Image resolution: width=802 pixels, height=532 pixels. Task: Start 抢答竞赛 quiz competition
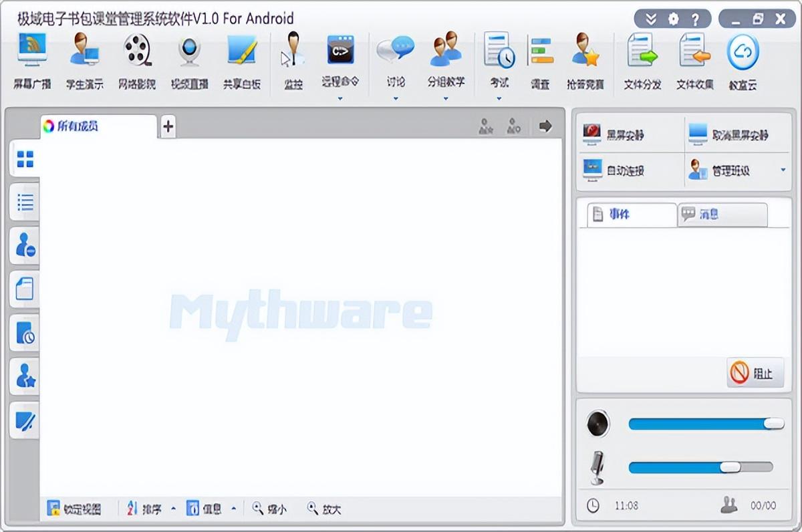pos(585,62)
